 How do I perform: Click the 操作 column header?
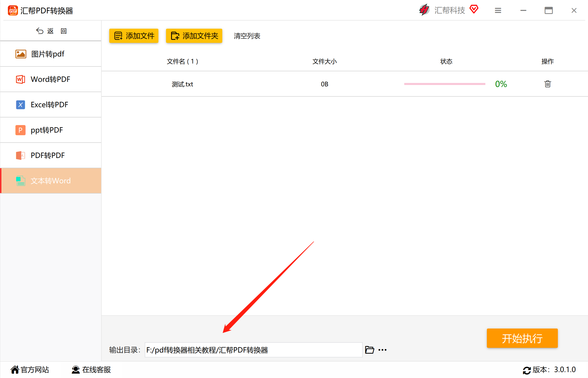point(547,61)
